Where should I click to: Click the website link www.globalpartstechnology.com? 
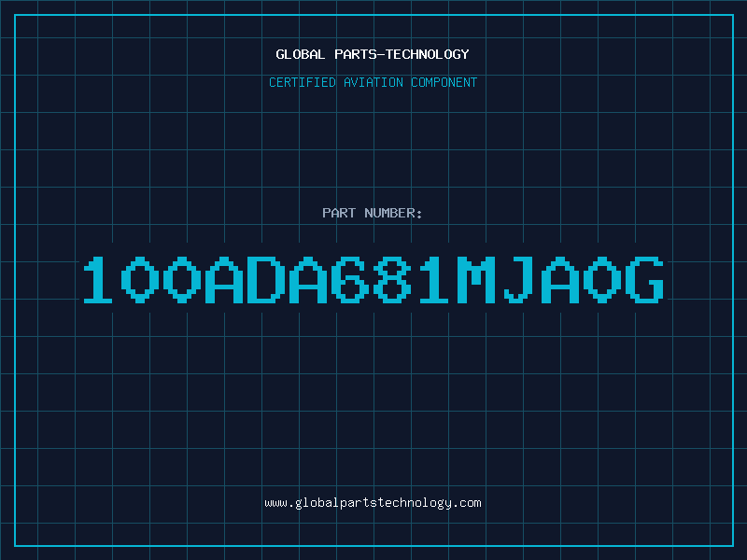[x=373, y=503]
